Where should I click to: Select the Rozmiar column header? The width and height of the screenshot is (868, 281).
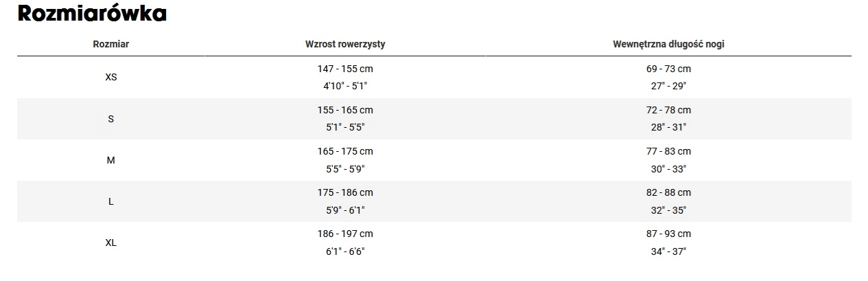pos(111,44)
